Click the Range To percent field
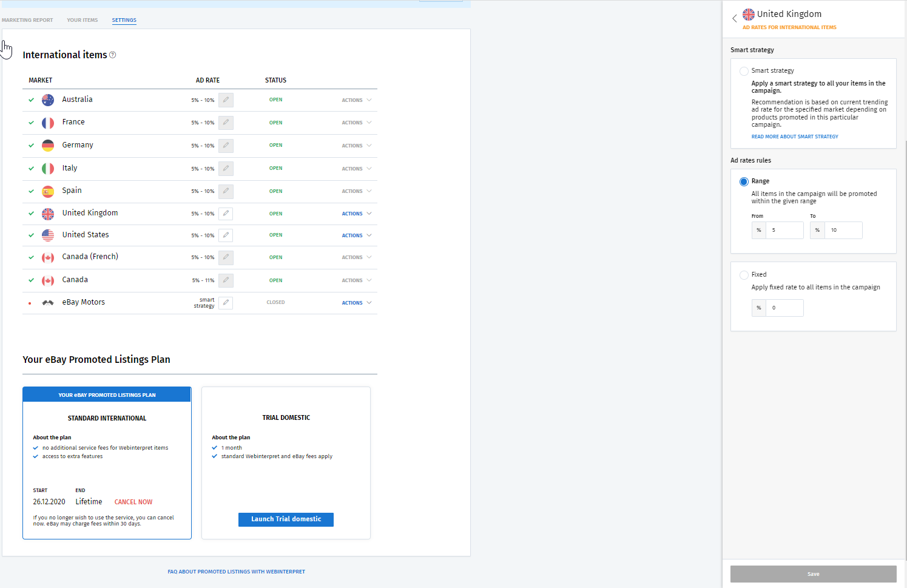This screenshot has height=588, width=907. click(843, 230)
